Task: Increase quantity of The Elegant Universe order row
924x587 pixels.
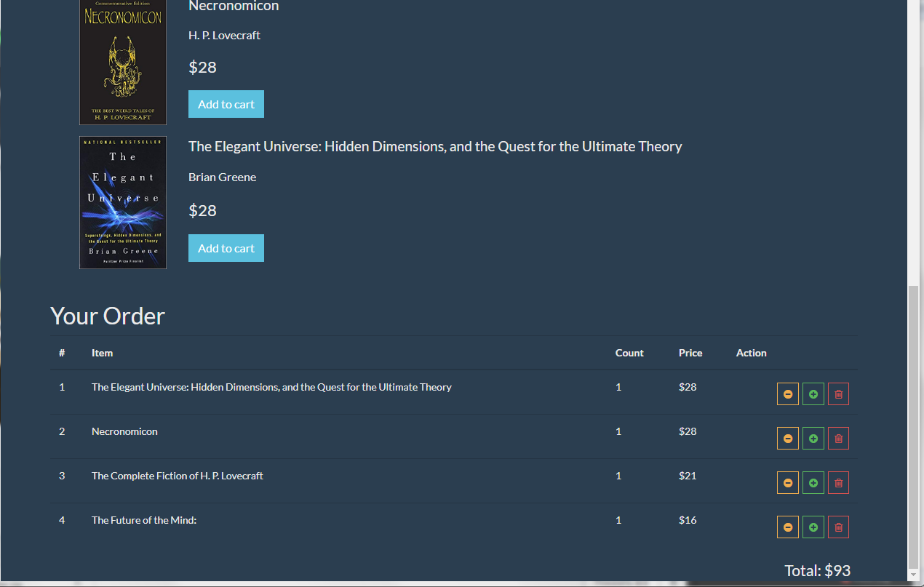Action: click(x=813, y=394)
